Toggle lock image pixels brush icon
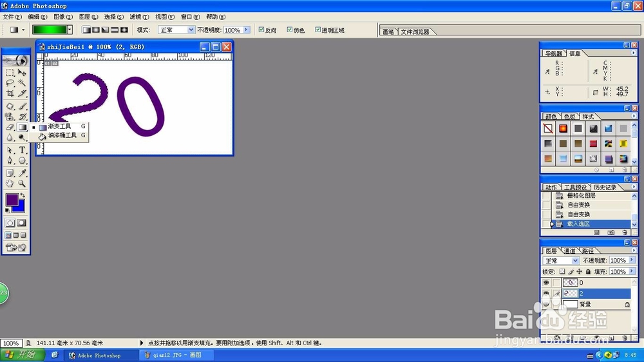The width and height of the screenshot is (644, 362). (571, 272)
